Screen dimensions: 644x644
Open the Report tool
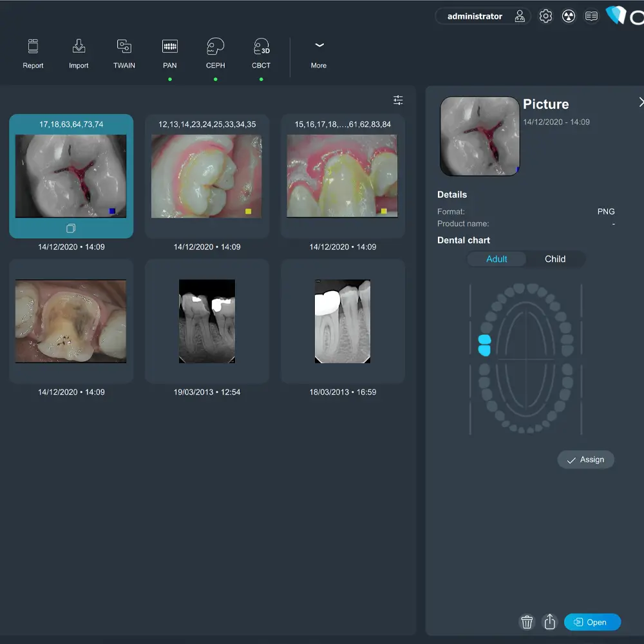pyautogui.click(x=33, y=53)
